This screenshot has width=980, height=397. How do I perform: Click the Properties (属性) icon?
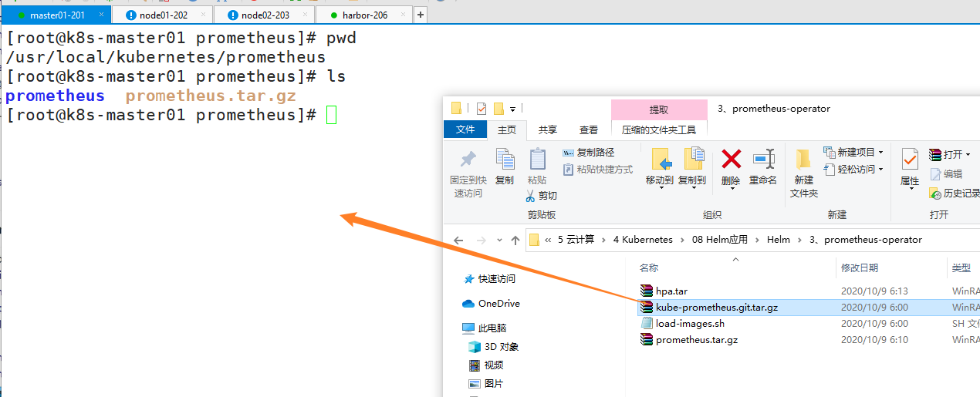[x=910, y=160]
